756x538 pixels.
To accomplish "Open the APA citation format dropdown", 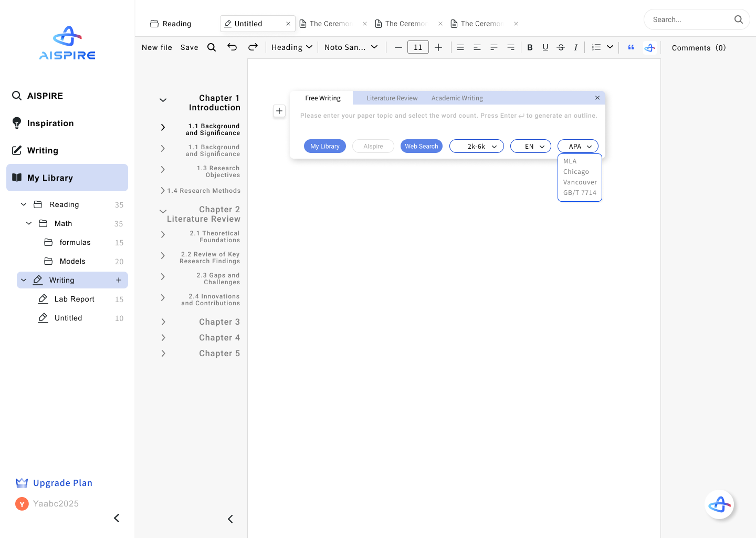I will tap(577, 146).
